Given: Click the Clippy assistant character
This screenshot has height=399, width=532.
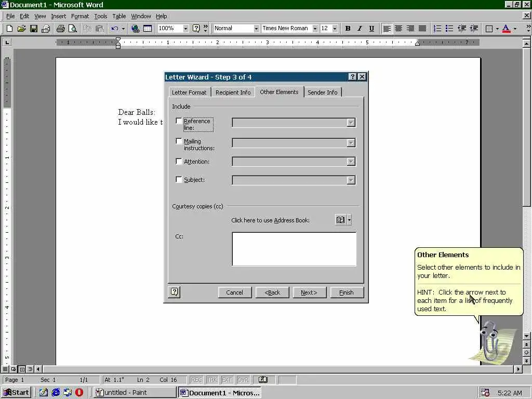Looking at the screenshot, I should tap(490, 343).
